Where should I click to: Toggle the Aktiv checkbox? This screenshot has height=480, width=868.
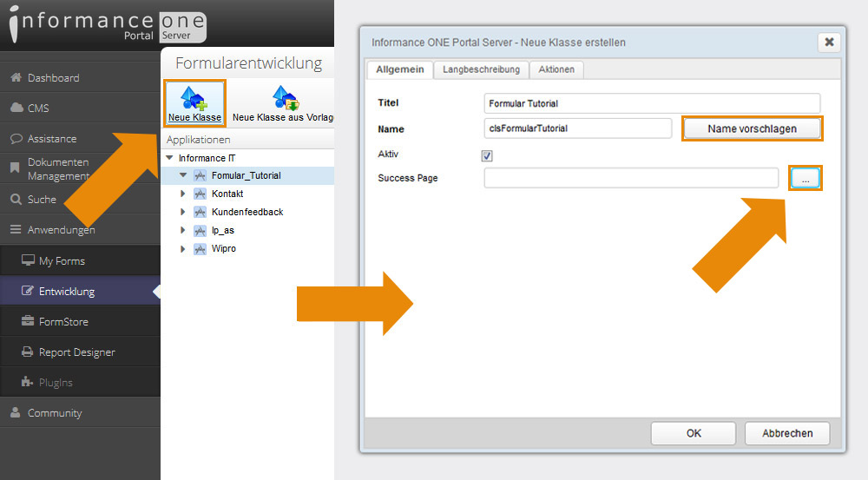point(487,155)
